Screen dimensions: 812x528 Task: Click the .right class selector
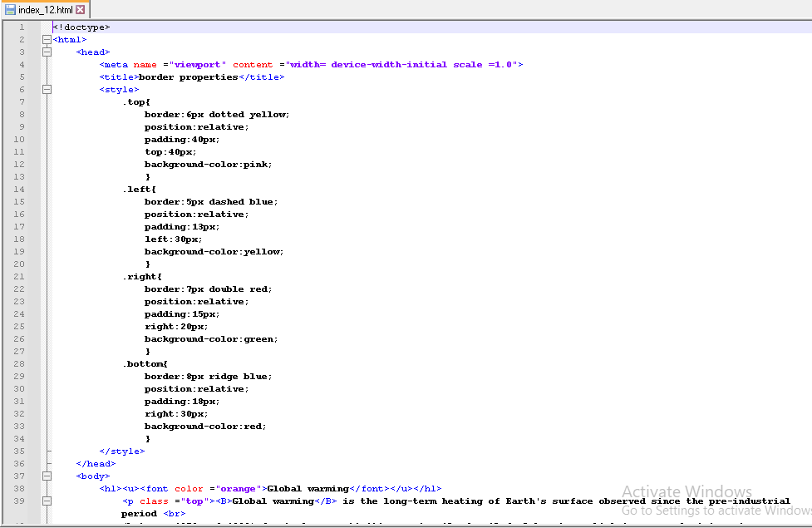click(x=141, y=276)
